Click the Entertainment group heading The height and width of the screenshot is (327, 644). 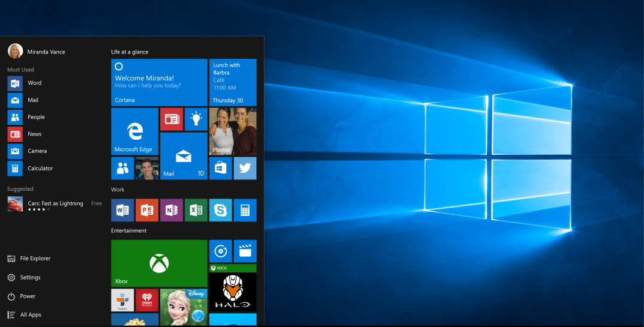(128, 230)
